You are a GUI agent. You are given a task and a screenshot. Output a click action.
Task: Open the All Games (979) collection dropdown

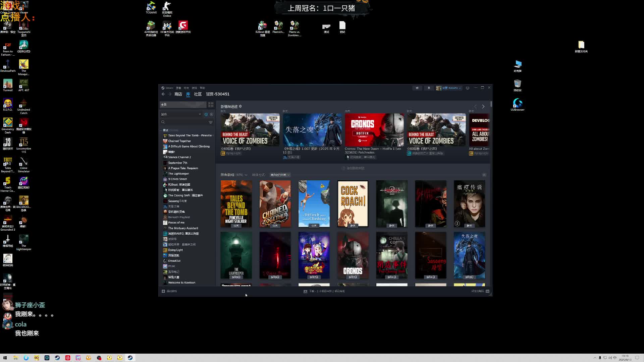pos(234,175)
